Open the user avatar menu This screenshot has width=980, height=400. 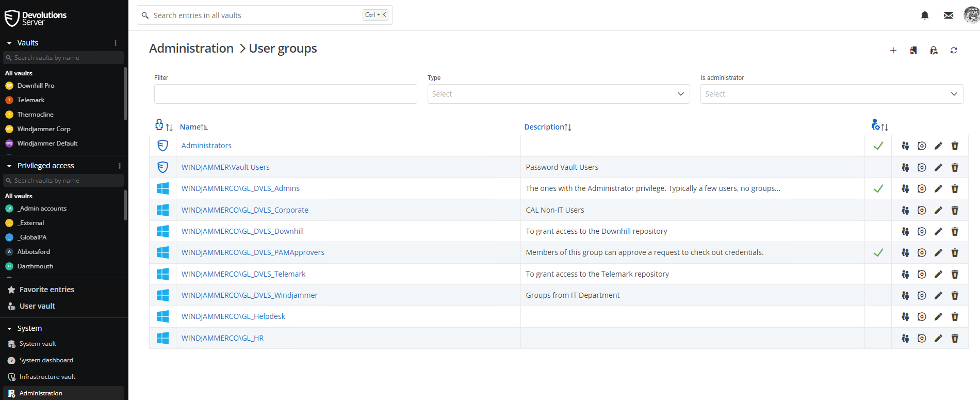click(972, 15)
